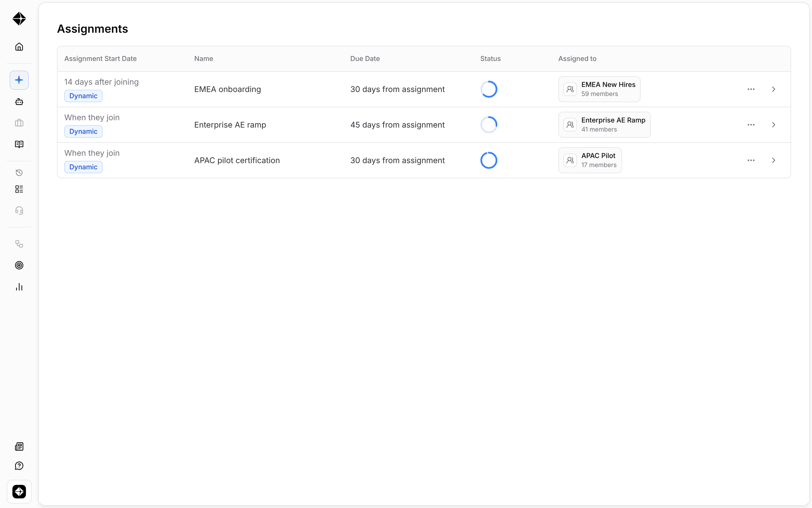Click the Name column header
This screenshot has height=508, width=812.
[x=203, y=58]
